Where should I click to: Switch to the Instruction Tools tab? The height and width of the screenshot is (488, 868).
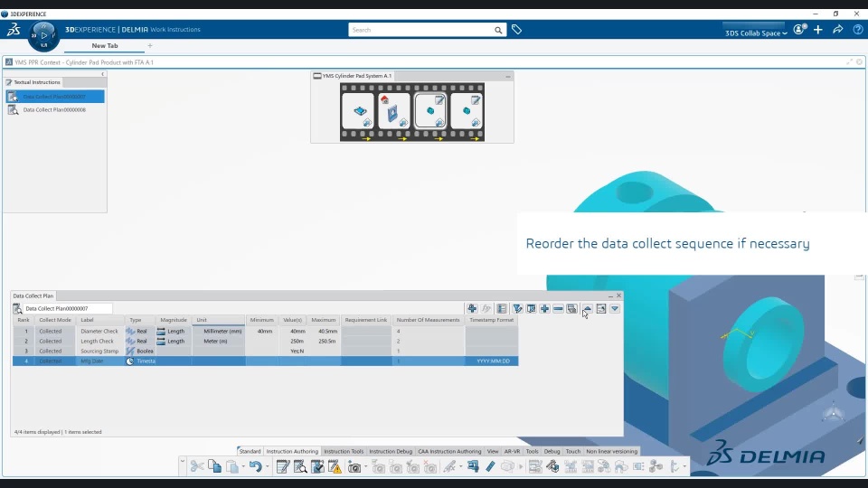click(344, 452)
